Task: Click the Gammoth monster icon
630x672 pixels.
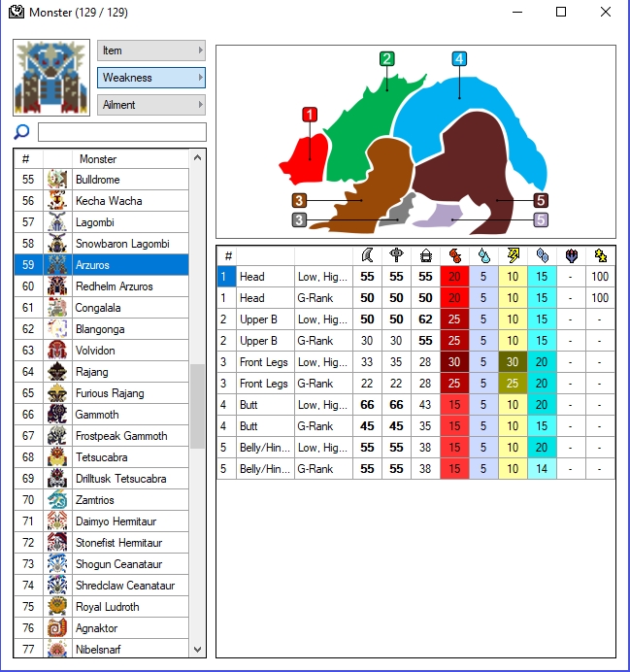Action: [x=57, y=414]
